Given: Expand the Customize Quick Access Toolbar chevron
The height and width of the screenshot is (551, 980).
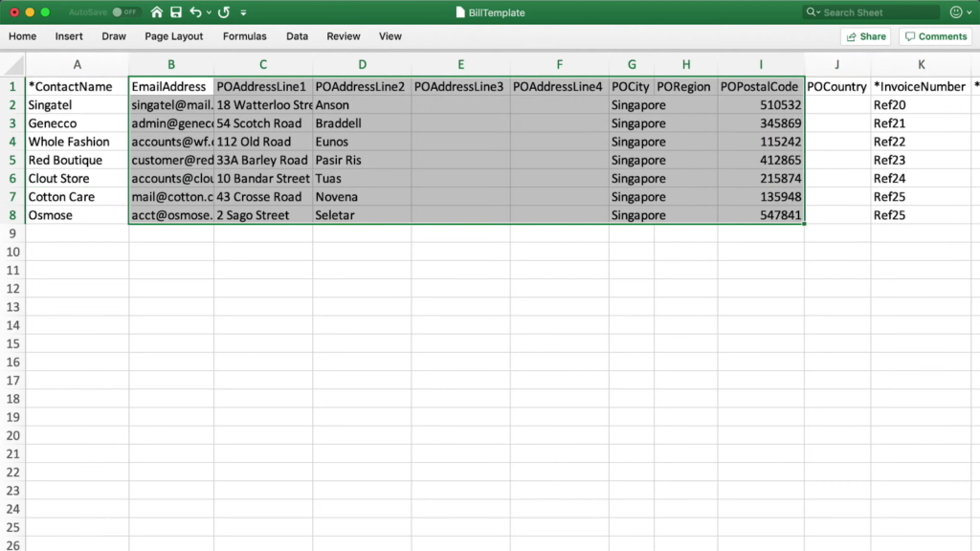Looking at the screenshot, I should (x=243, y=12).
